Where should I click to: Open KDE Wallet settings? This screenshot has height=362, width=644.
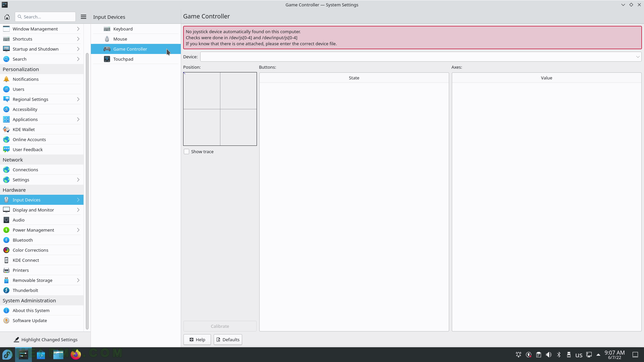tap(42, 129)
